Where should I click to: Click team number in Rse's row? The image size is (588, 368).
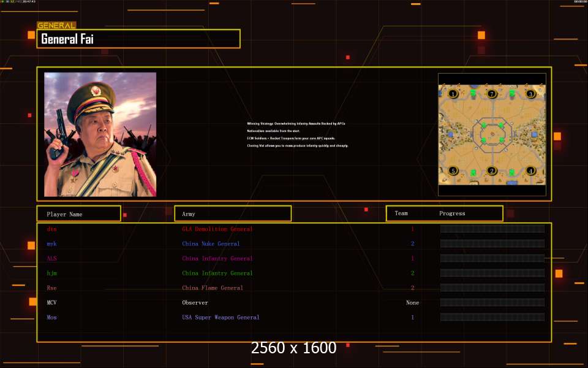click(x=412, y=288)
